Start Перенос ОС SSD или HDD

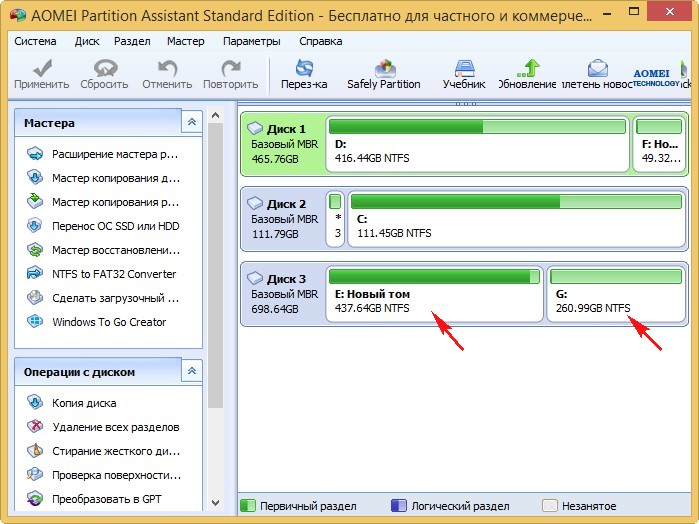tap(103, 226)
